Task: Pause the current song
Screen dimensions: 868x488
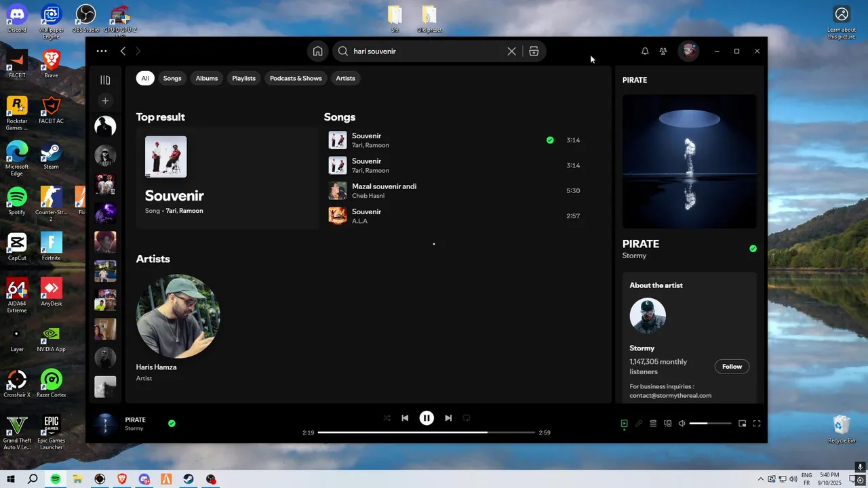Action: coord(427,418)
